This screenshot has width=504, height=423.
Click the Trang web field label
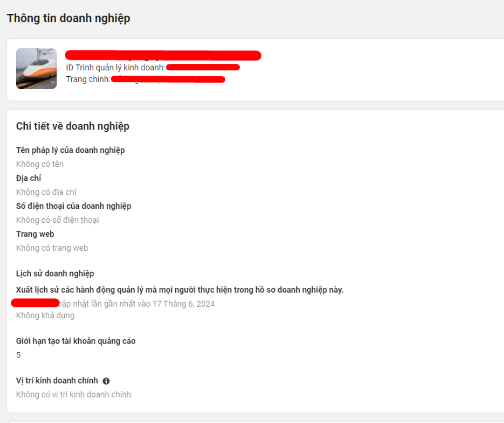coord(35,234)
